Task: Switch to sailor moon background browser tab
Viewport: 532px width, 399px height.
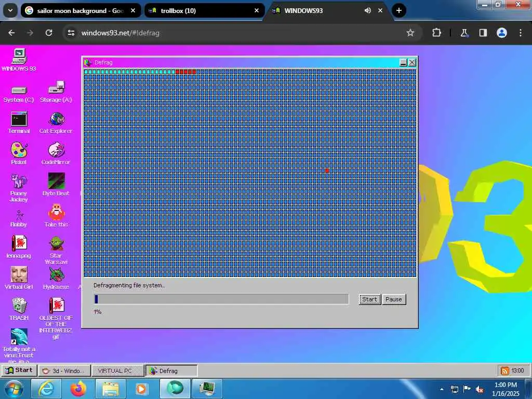Action: [81, 11]
